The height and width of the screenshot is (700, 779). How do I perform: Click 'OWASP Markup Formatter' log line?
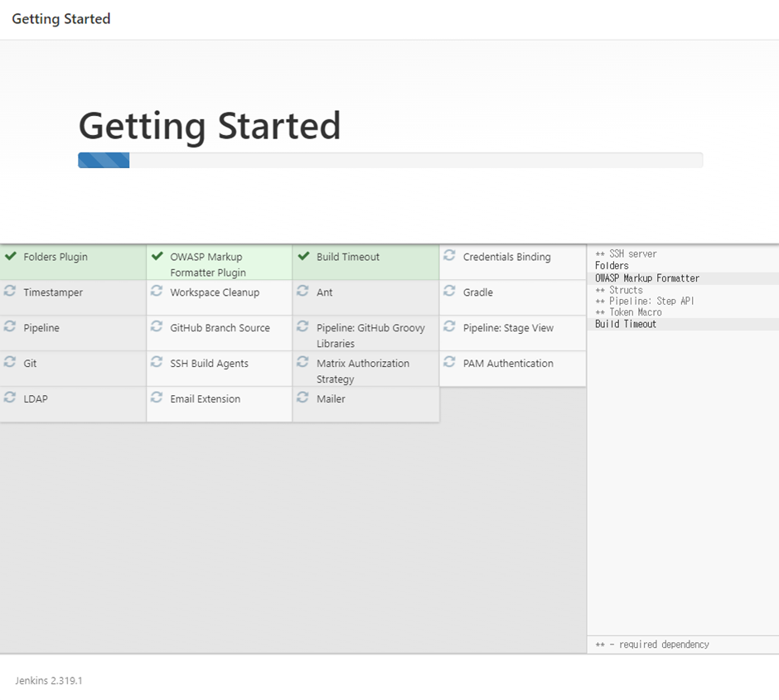point(647,278)
